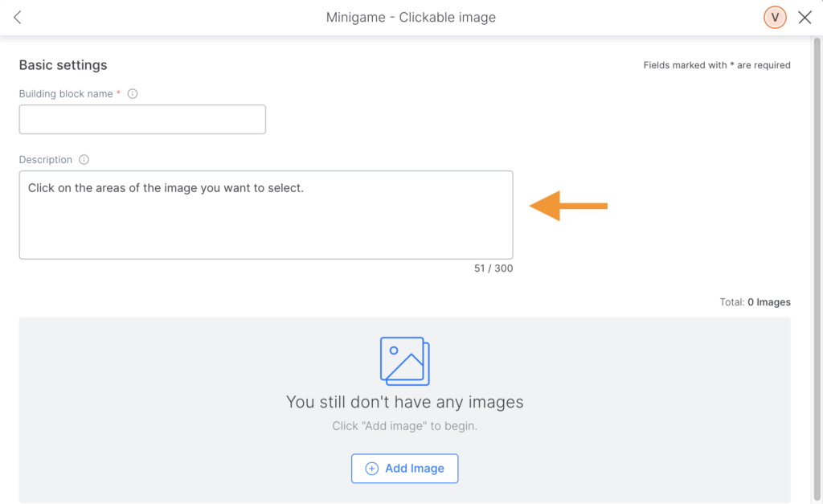Image resolution: width=823 pixels, height=504 pixels.
Task: Click the "You still don't have any images" message
Action: click(404, 402)
